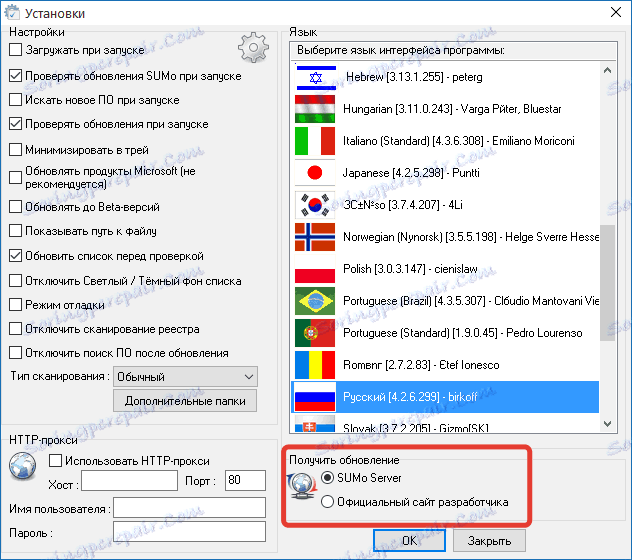The height and width of the screenshot is (560, 632).
Task: Click the globe monitor icon near SUMo Server
Action: pos(302,486)
